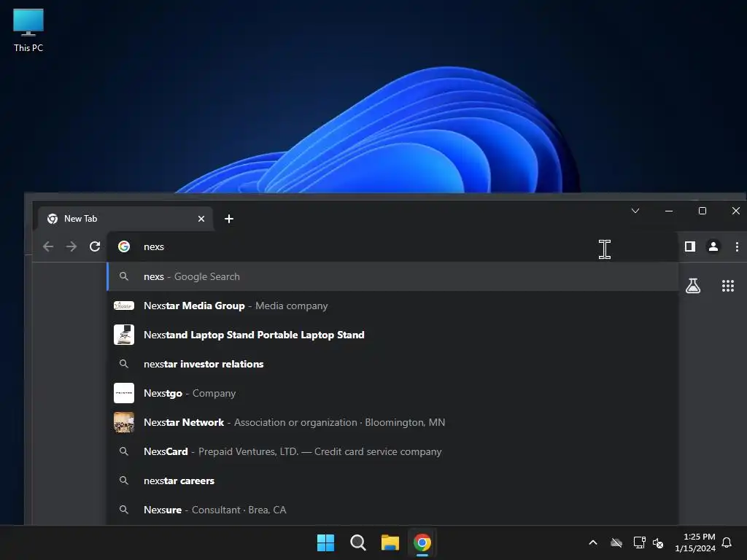Click Nexstgo company logo thumbnail
Image resolution: width=747 pixels, height=560 pixels.
[124, 393]
